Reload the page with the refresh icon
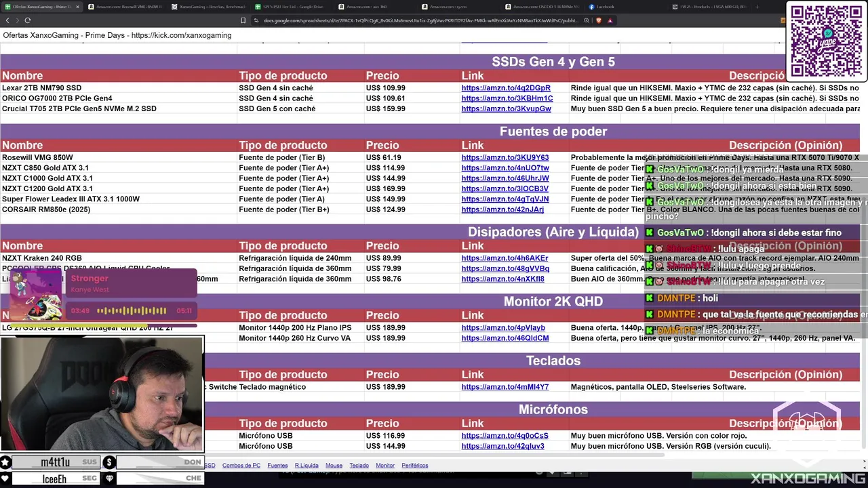The image size is (868, 488). point(28,20)
